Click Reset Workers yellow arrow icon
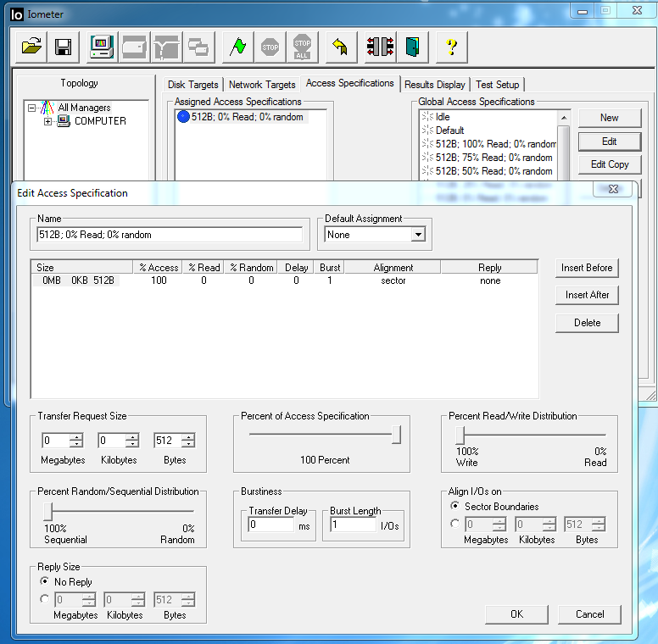This screenshot has width=658, height=644. (x=341, y=47)
